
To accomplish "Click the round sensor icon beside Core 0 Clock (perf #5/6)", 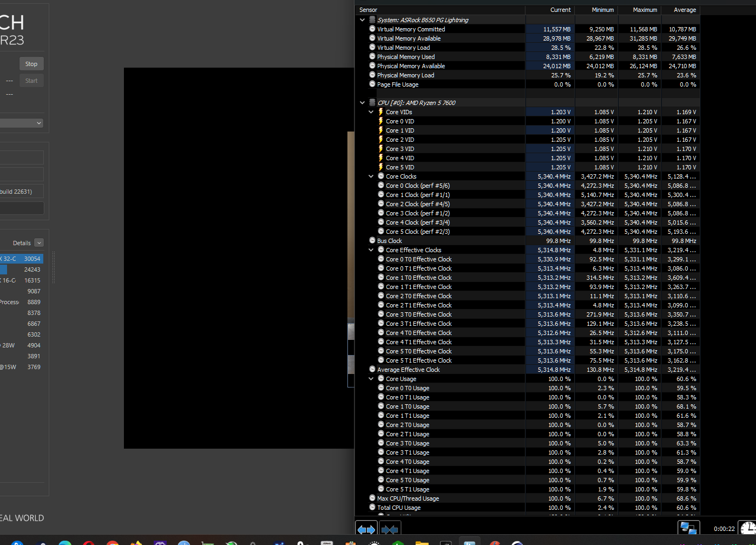I will pos(381,185).
